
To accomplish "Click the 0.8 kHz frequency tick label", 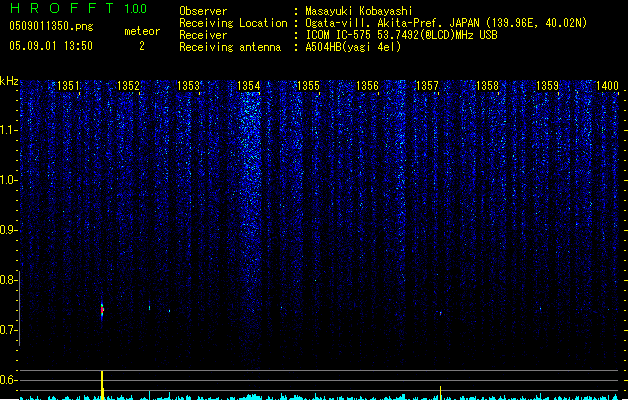I will click(x=8, y=280).
